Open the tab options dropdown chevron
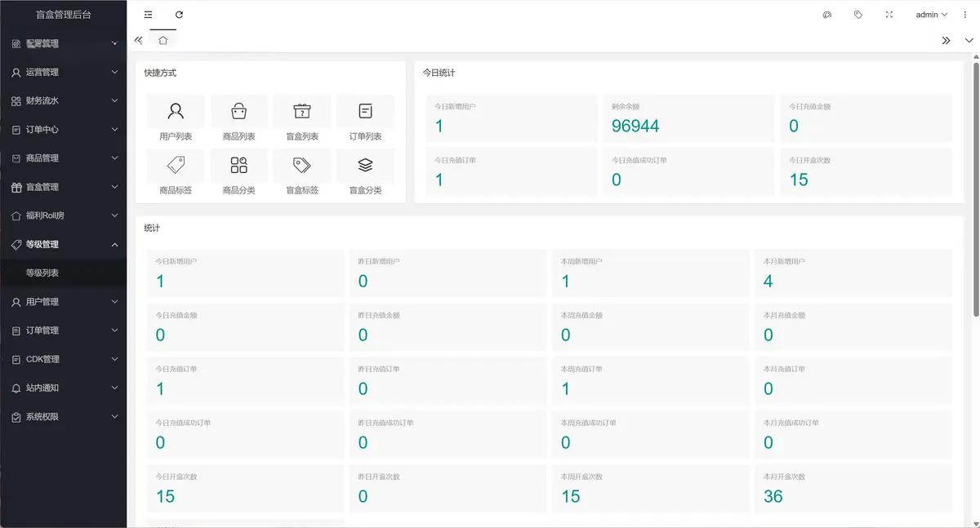 click(969, 40)
